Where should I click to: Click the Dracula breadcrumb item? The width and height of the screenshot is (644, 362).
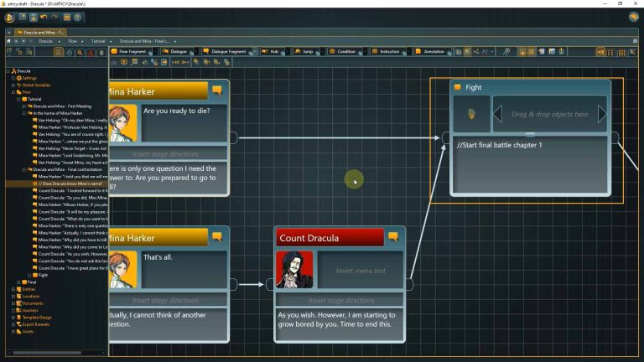[x=45, y=41]
